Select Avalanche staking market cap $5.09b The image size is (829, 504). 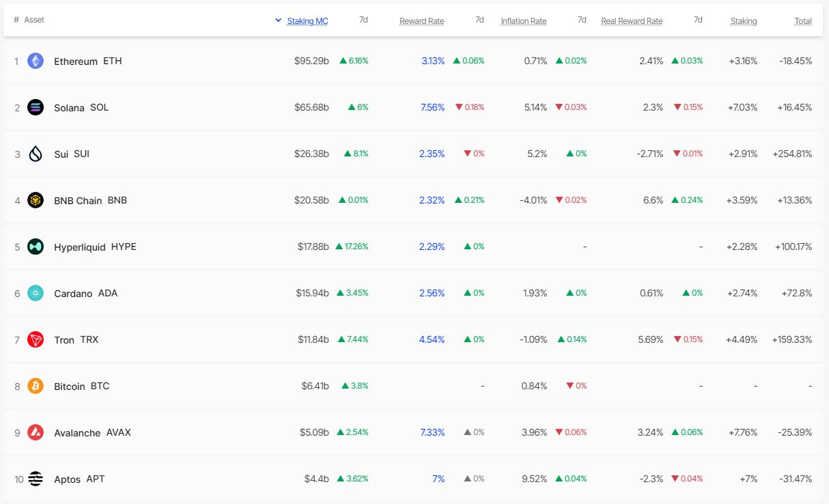(315, 432)
